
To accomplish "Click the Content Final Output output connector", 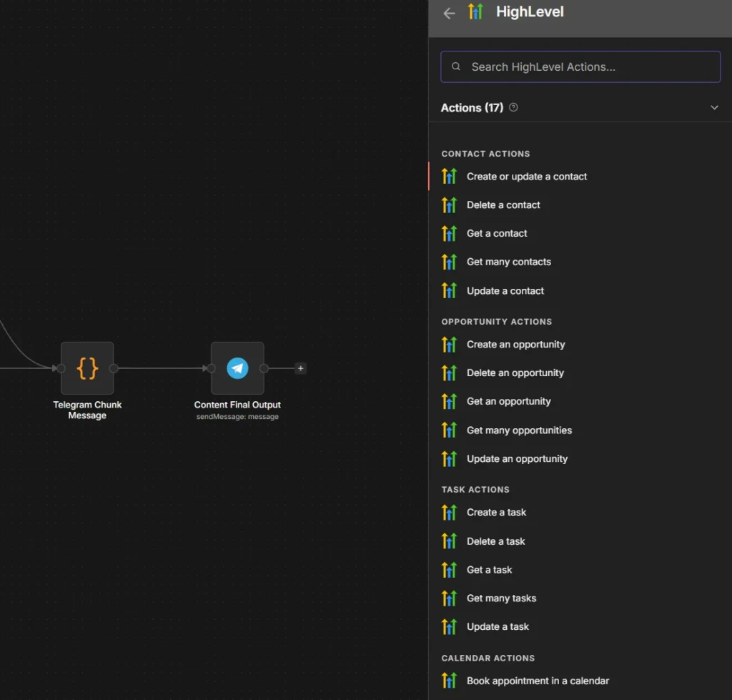I will 264,368.
